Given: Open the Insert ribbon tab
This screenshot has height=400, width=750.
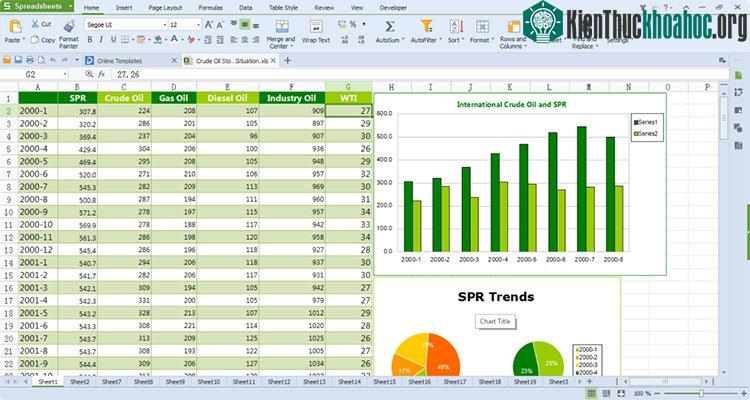Looking at the screenshot, I should [x=124, y=8].
